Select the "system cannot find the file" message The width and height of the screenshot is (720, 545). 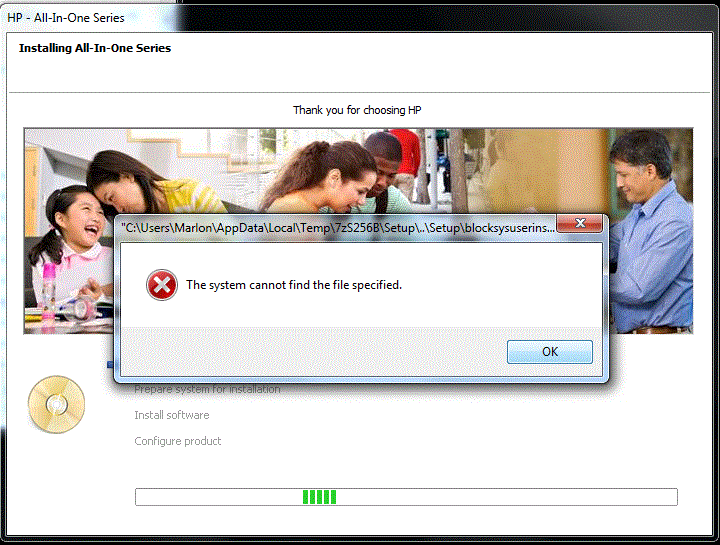[293, 285]
